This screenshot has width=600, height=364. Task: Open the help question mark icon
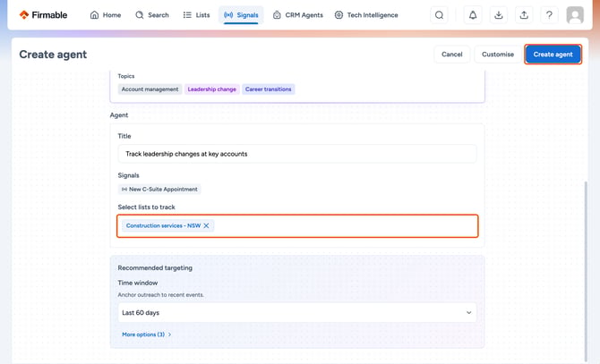point(549,15)
